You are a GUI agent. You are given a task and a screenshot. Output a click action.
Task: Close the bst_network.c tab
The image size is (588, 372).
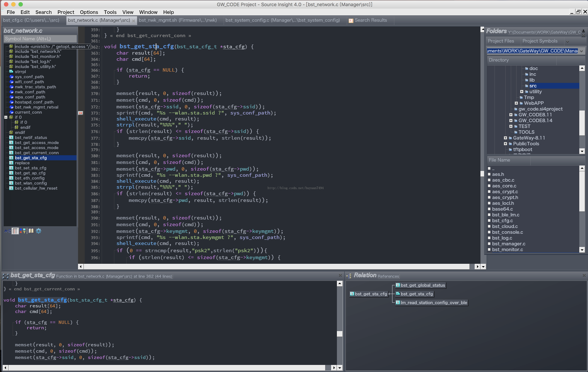133,21
